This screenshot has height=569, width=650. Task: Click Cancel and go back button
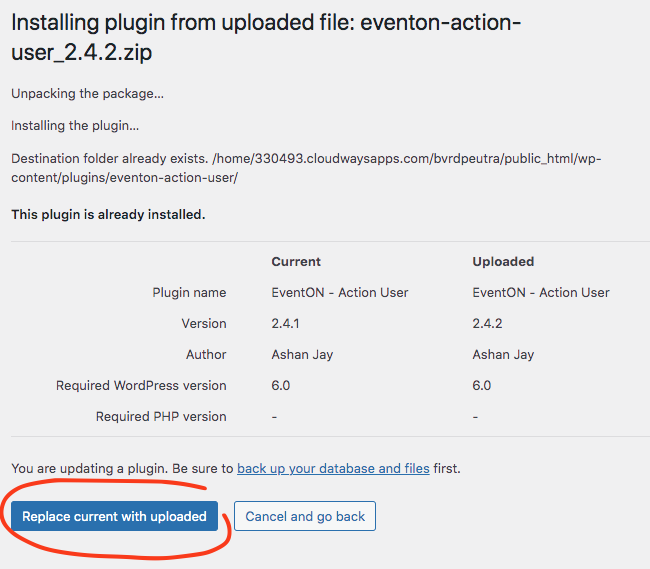tap(305, 516)
